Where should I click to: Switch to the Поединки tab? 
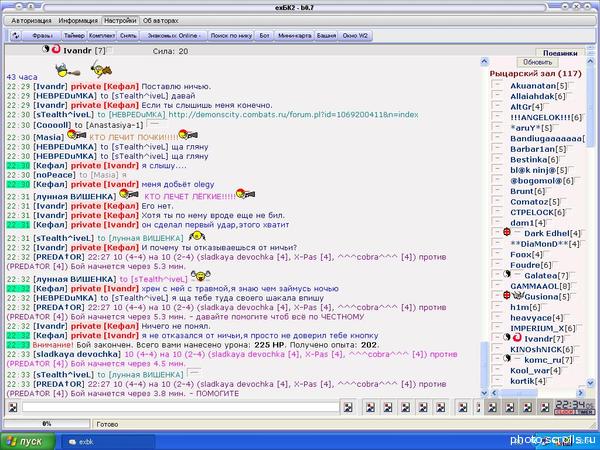(x=560, y=53)
